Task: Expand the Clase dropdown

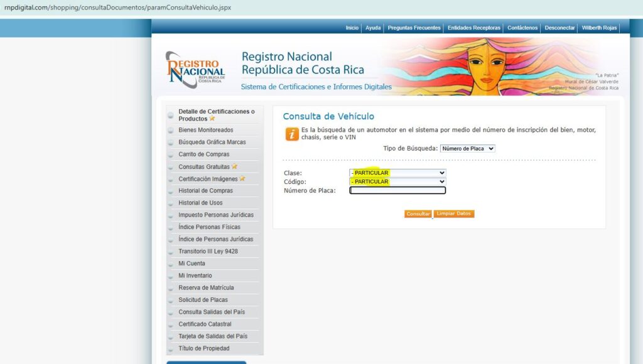Action: (x=397, y=173)
